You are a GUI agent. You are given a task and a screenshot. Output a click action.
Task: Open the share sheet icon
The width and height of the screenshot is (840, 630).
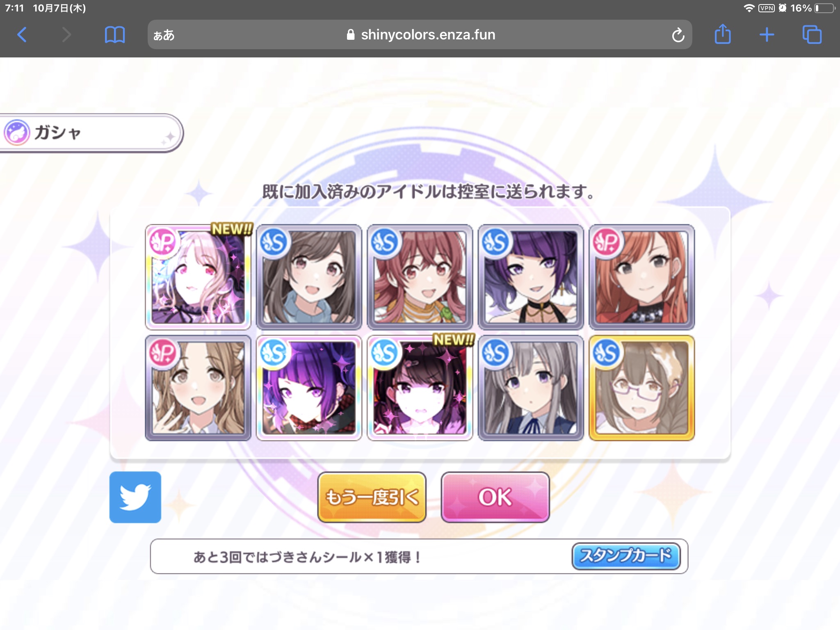tap(723, 34)
